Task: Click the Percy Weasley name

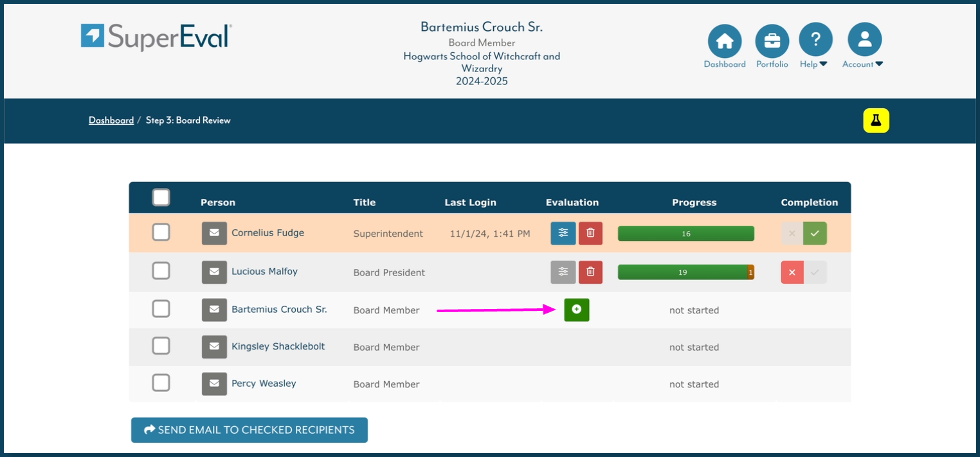Action: pyautogui.click(x=264, y=384)
